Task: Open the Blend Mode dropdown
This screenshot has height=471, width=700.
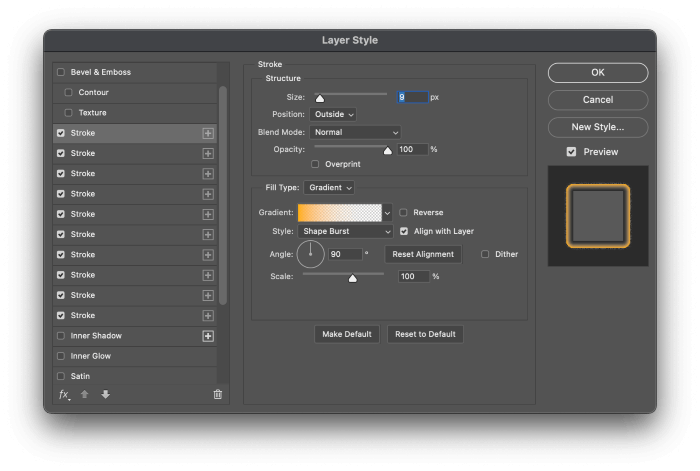Action: (355, 132)
